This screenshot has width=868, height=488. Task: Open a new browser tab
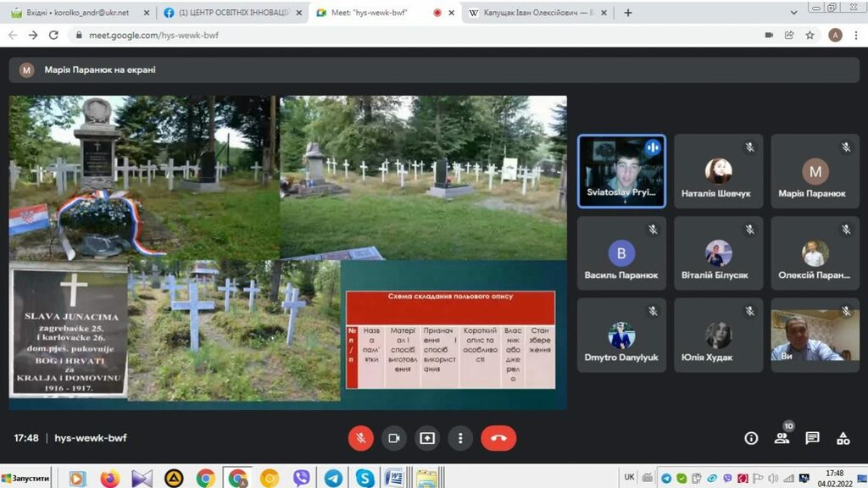pyautogui.click(x=628, y=13)
